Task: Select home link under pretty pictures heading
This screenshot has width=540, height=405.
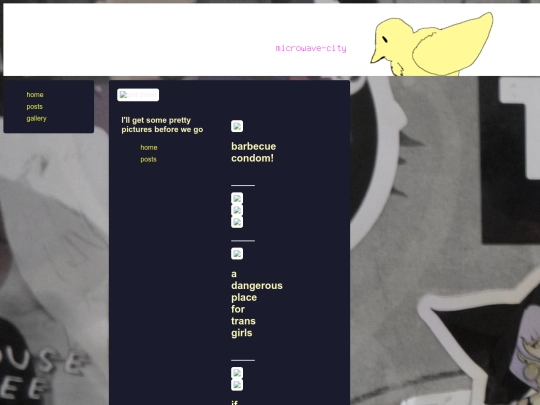Action: tap(149, 147)
